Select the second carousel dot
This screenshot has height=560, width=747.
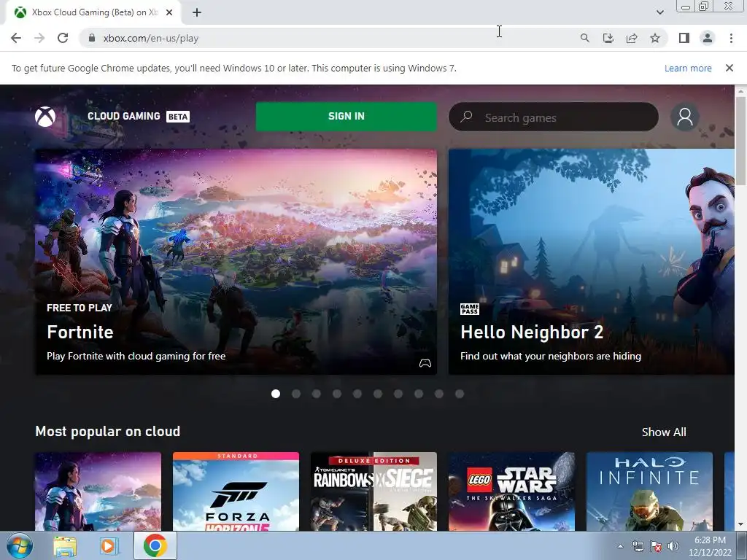[x=296, y=394]
